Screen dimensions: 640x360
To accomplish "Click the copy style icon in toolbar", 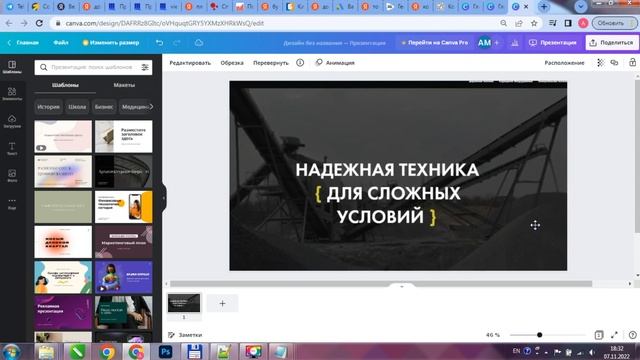I will (614, 63).
